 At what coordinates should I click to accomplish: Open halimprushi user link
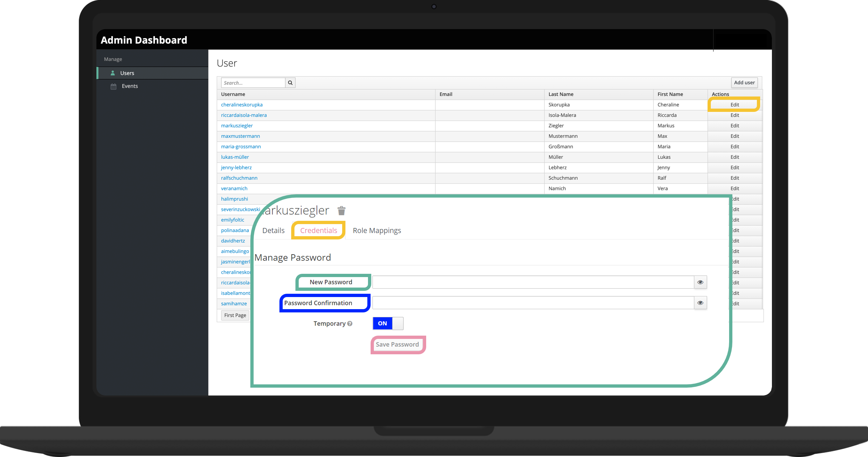click(234, 199)
